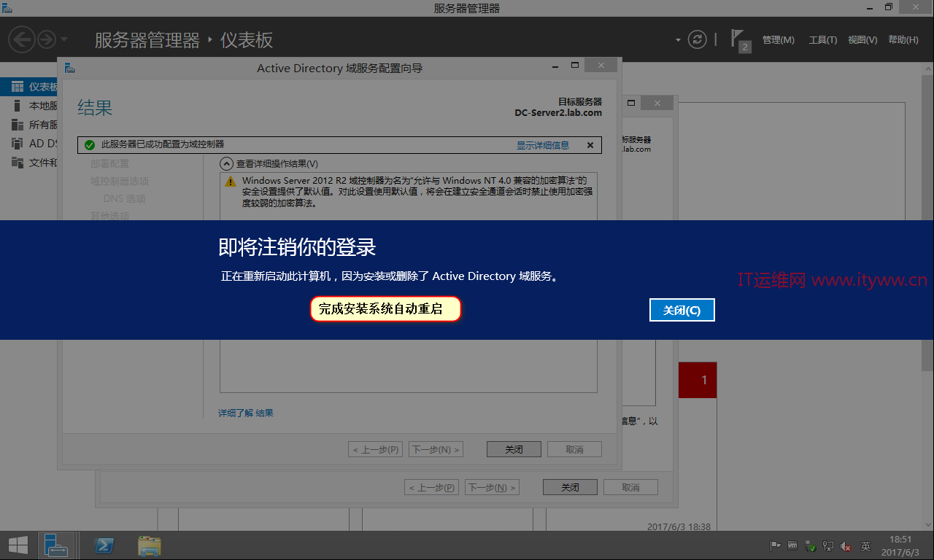Click 关闭 button in the background wizard window

(x=571, y=487)
